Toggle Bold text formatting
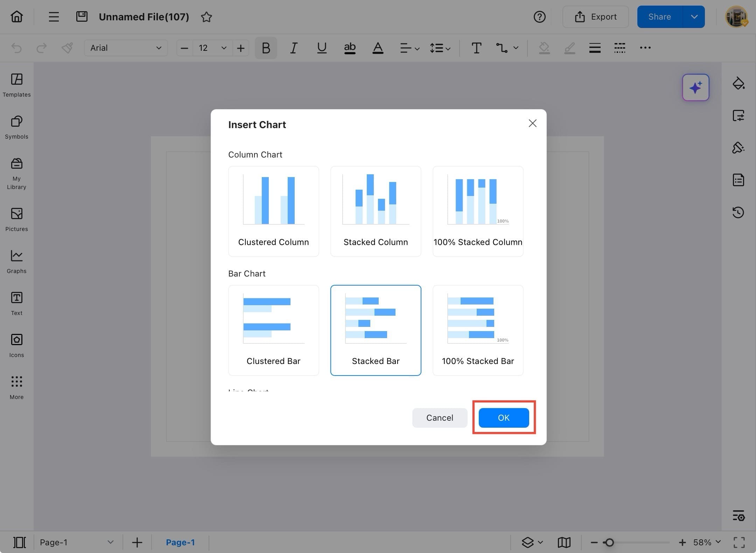Image resolution: width=756 pixels, height=553 pixels. 266,48
